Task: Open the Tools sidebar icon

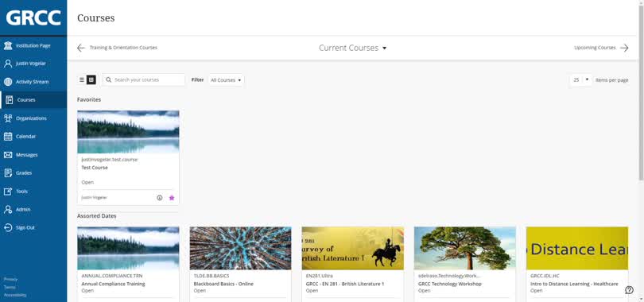Action: (x=8, y=192)
